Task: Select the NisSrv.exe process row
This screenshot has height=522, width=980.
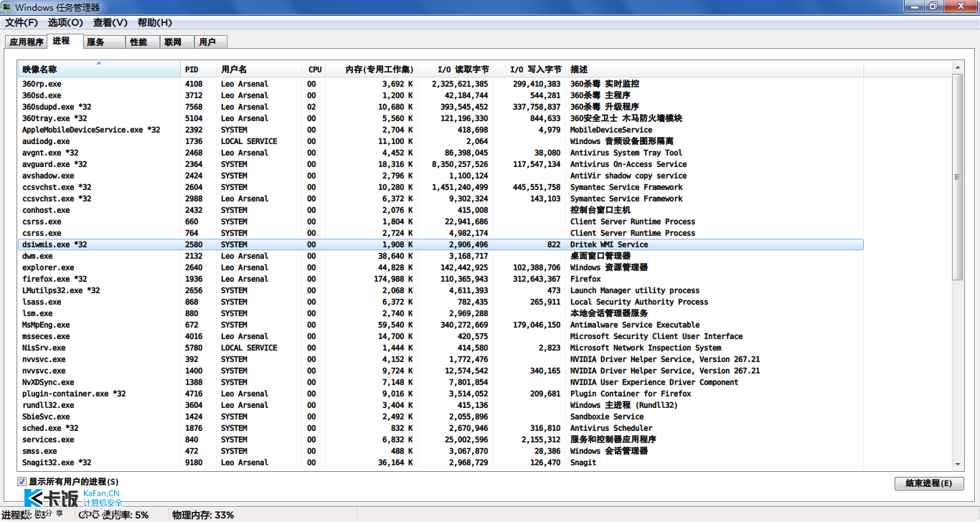Action: 440,348
